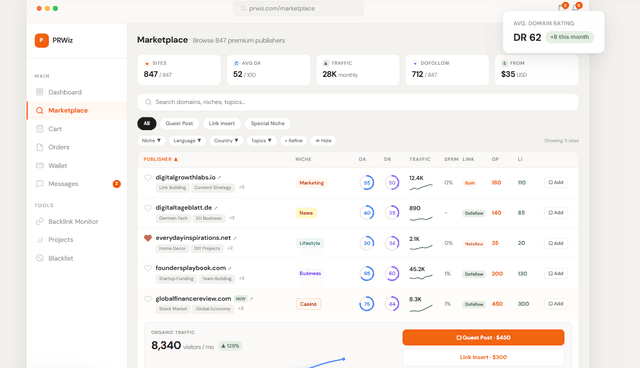The image size is (640, 368).
Task: Click the Sites 847 stat card
Action: point(179,70)
